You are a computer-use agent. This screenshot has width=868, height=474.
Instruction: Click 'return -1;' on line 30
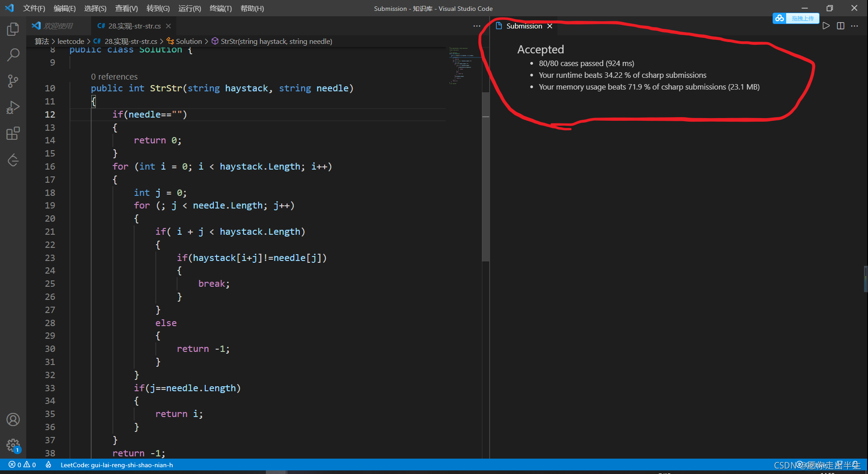click(x=203, y=349)
